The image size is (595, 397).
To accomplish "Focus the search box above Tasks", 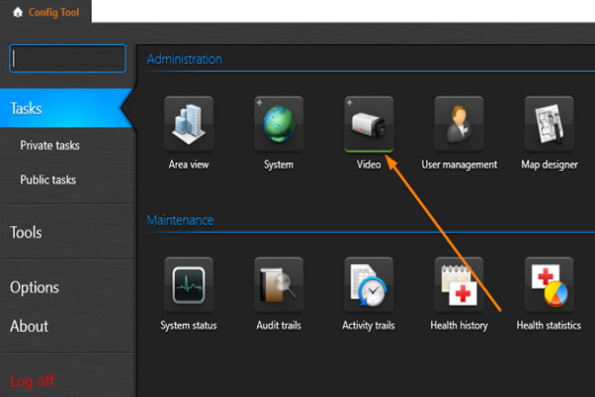I will pyautogui.click(x=68, y=58).
